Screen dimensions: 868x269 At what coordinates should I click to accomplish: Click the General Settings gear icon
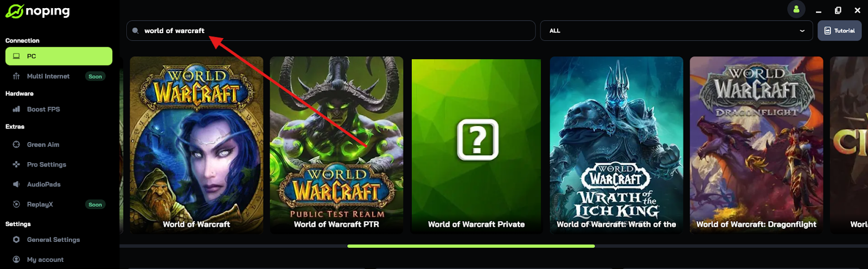[x=16, y=240]
